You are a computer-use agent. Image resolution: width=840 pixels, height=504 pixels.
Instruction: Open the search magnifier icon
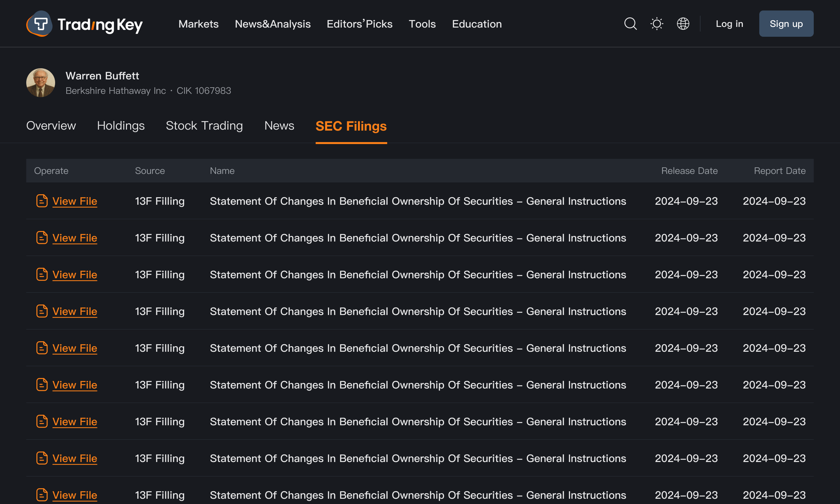click(x=631, y=24)
